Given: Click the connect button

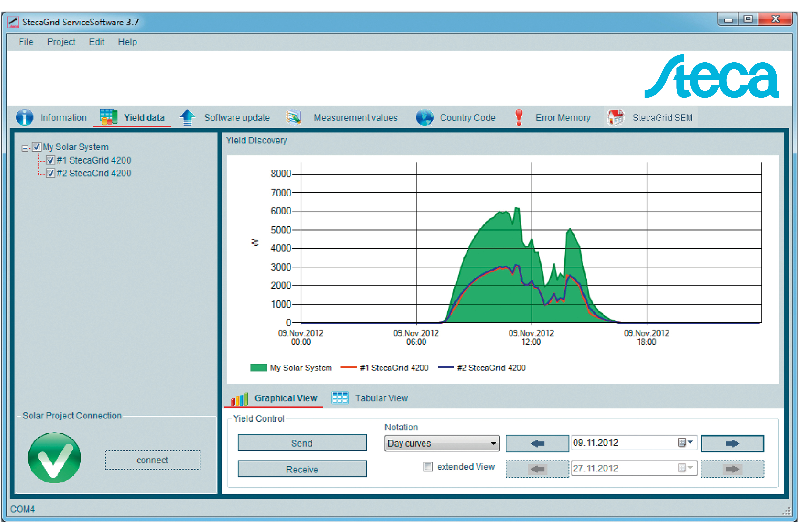Looking at the screenshot, I should pyautogui.click(x=153, y=460).
